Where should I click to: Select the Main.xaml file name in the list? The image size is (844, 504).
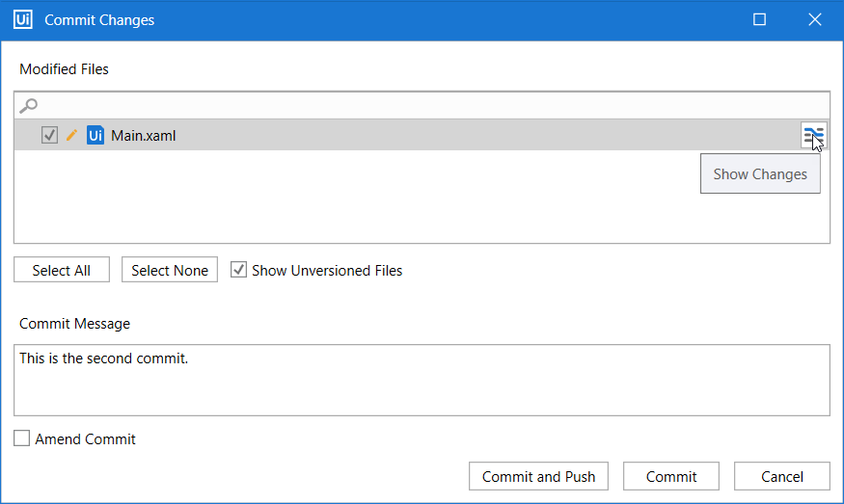pyautogui.click(x=144, y=136)
